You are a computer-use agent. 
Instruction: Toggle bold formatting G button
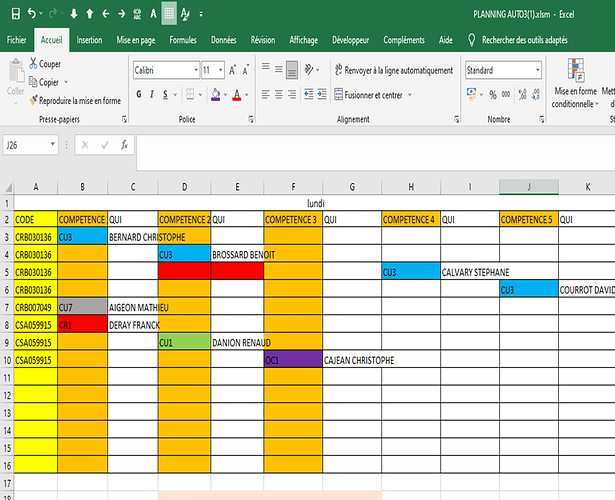coord(139,95)
